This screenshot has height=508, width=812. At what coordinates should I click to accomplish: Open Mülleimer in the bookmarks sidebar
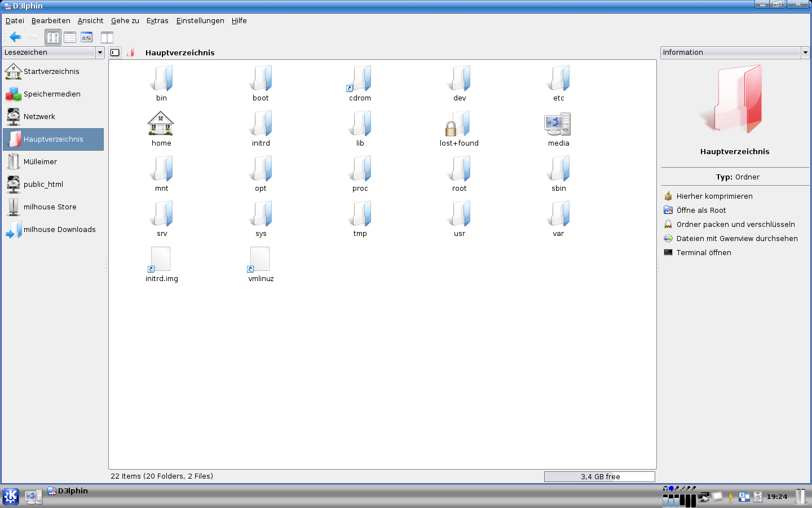(x=40, y=162)
